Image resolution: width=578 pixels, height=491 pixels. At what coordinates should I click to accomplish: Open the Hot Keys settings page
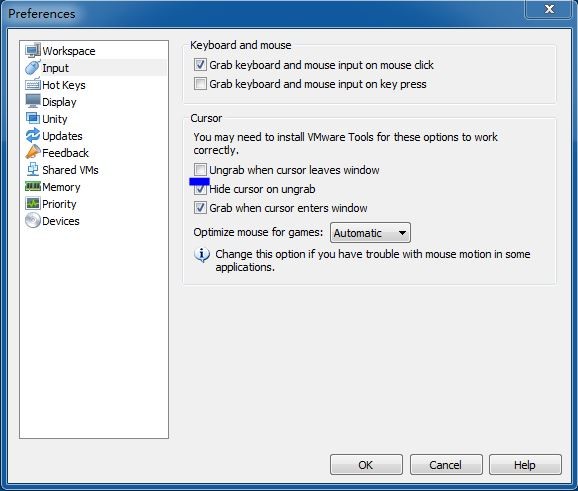[x=64, y=85]
